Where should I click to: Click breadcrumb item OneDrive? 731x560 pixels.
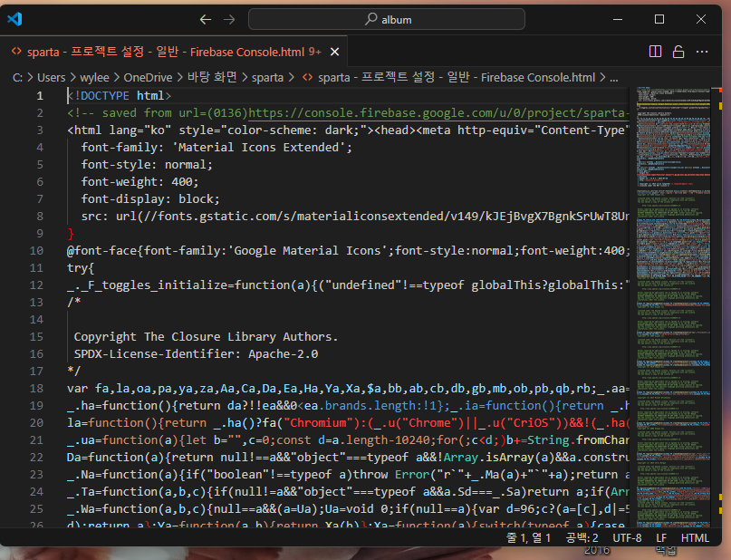point(148,77)
